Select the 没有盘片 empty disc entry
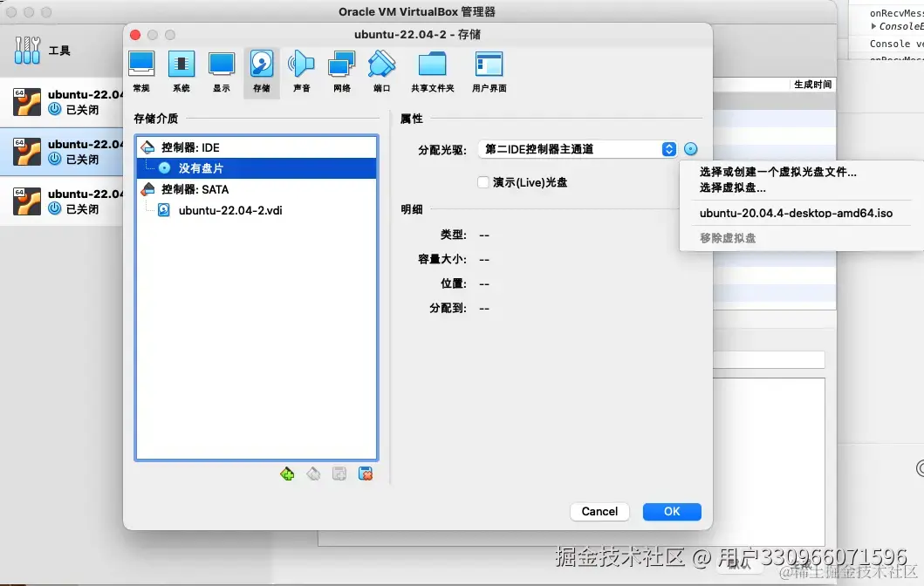The width and height of the screenshot is (924, 586). [257, 168]
